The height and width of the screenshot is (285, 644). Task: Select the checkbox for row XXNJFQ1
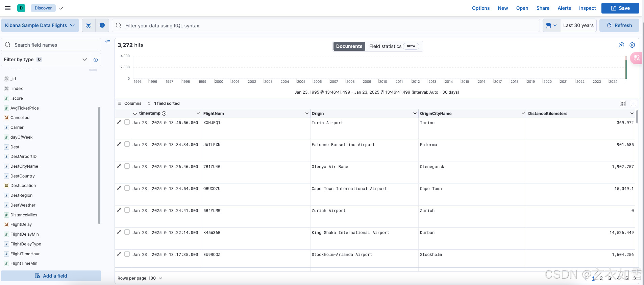coord(127,122)
